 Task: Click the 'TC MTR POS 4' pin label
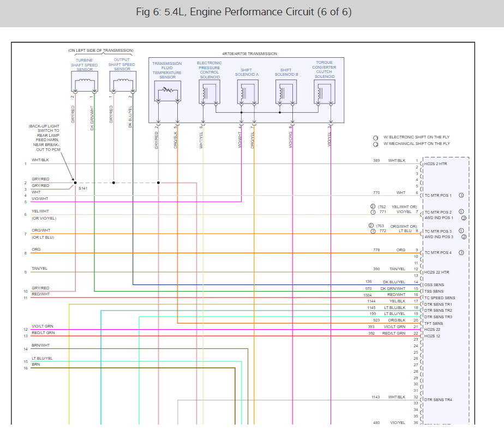click(438, 253)
